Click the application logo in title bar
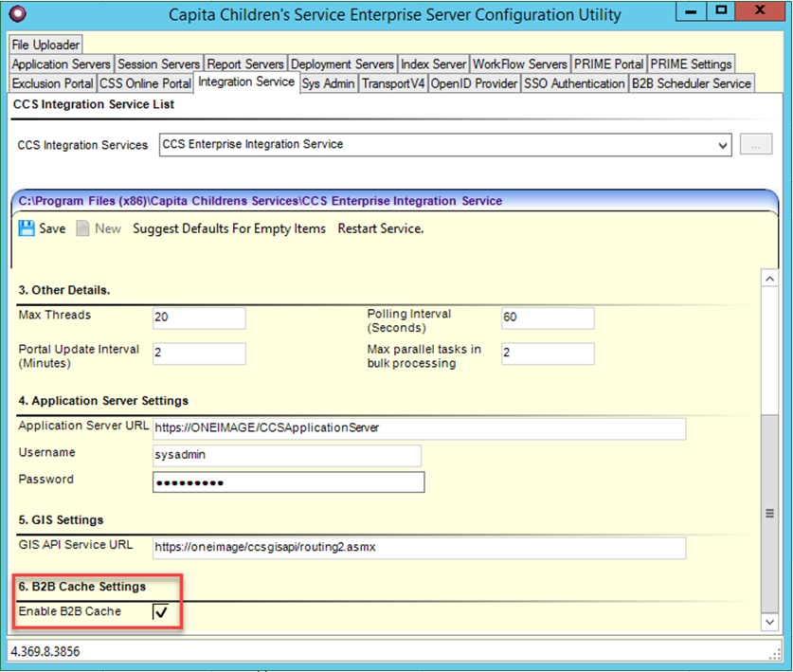 click(18, 14)
